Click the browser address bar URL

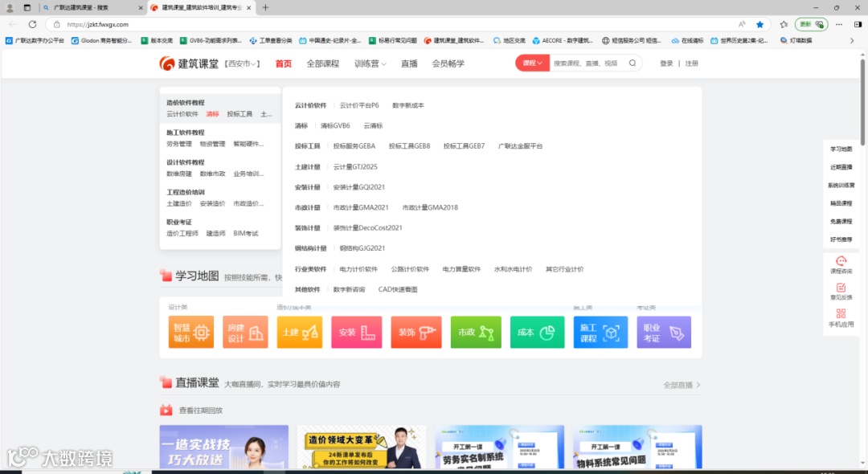click(97, 24)
